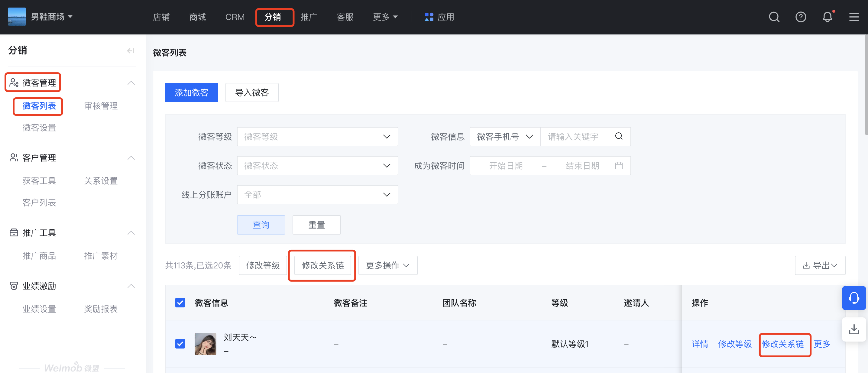Viewport: 868px width, 373px height.
Task: Uncheck the 刘天天～ row checkbox
Action: tap(180, 344)
